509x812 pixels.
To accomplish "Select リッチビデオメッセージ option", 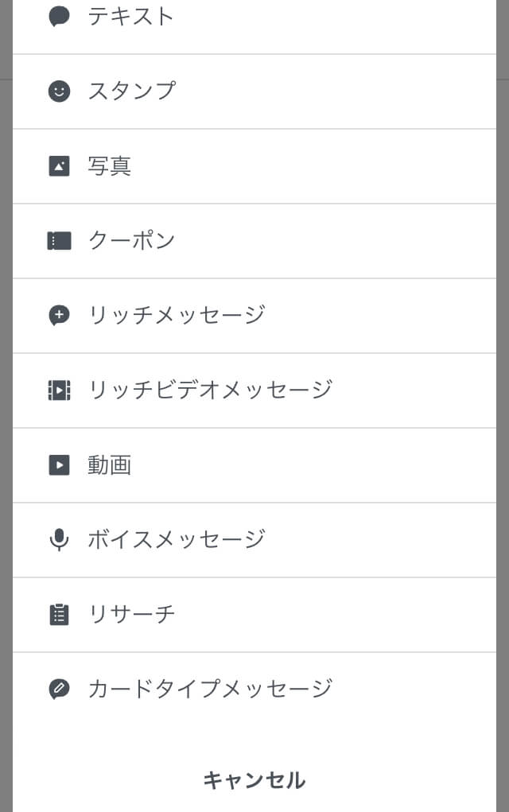I will click(x=210, y=390).
